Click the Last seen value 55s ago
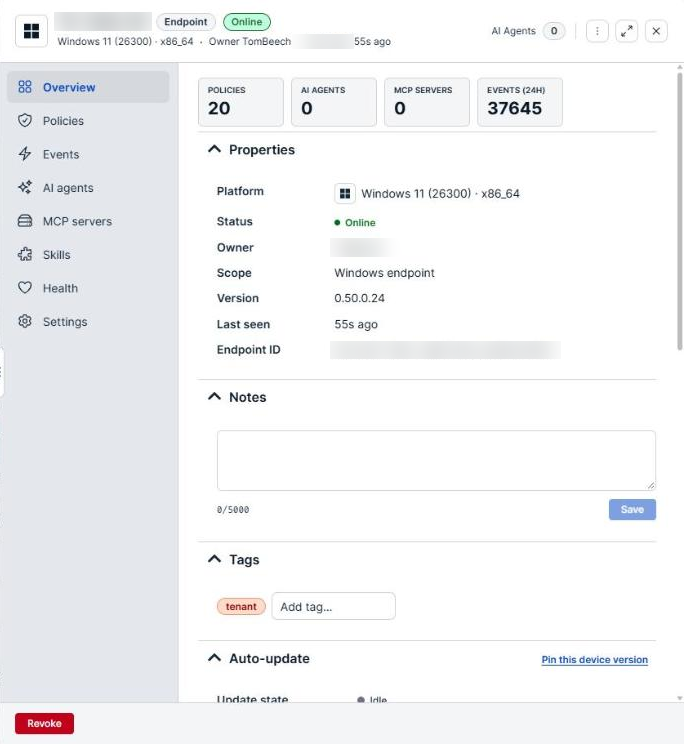The width and height of the screenshot is (684, 744). coord(356,324)
